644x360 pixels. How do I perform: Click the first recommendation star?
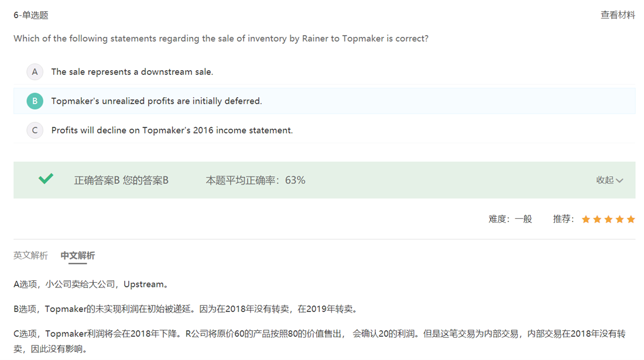(586, 219)
